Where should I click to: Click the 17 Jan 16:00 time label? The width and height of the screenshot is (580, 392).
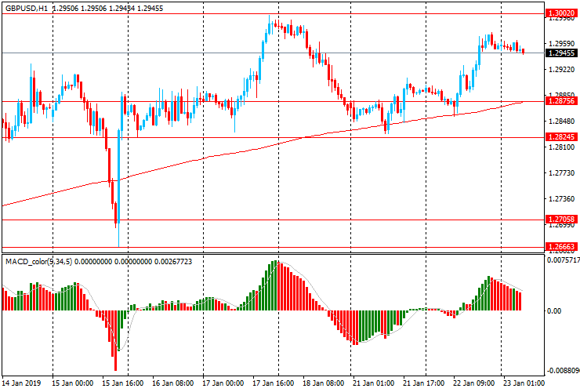pos(274,383)
